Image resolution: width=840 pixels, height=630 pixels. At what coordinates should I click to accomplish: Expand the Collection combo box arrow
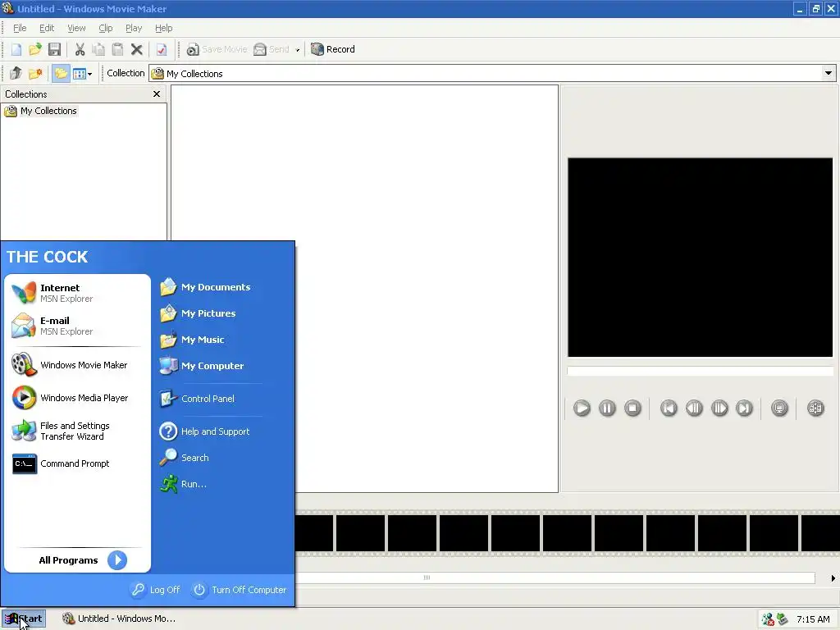click(829, 73)
